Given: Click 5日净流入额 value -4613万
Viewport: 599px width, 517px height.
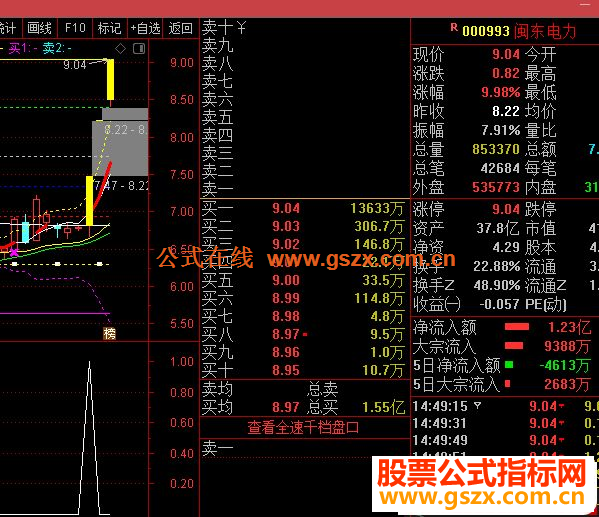Looking at the screenshot, I should coord(565,365).
